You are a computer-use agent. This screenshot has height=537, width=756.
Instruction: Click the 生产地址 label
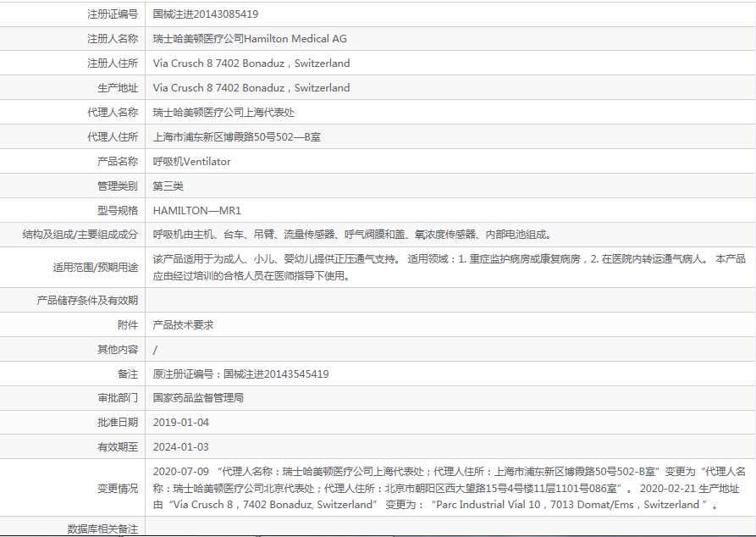click(118, 88)
